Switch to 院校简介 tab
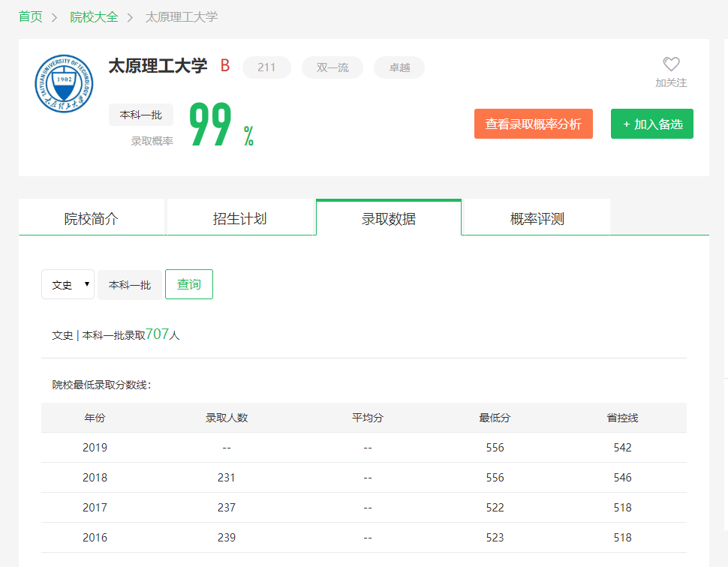728x567 pixels. (x=92, y=218)
